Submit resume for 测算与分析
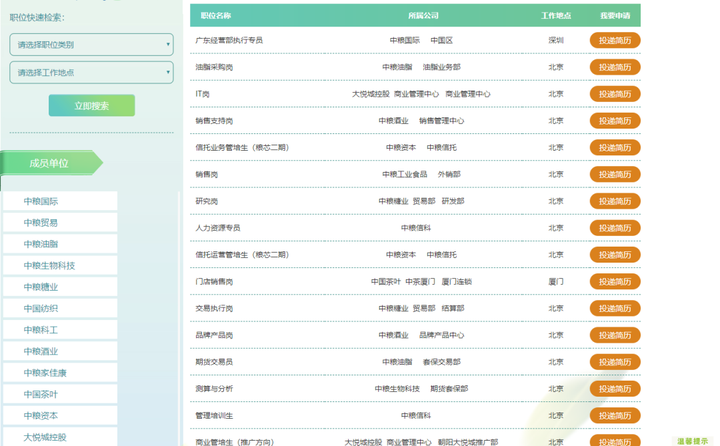Image resolution: width=720 pixels, height=446 pixels. 615,389
